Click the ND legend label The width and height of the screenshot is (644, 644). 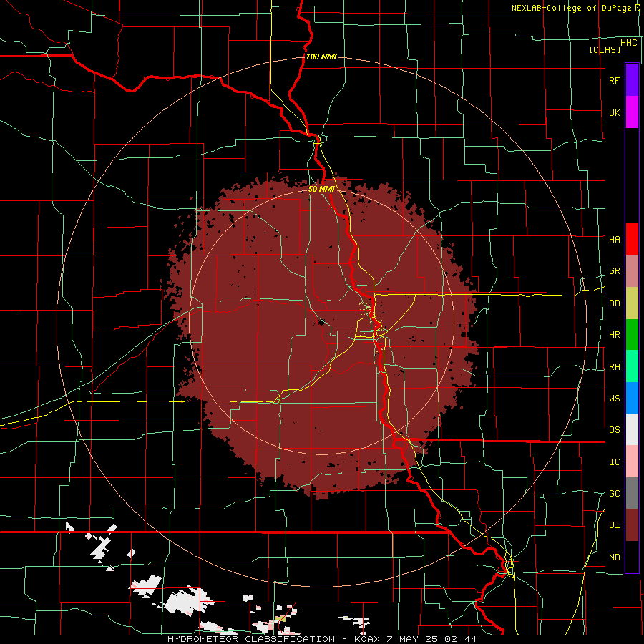(614, 557)
